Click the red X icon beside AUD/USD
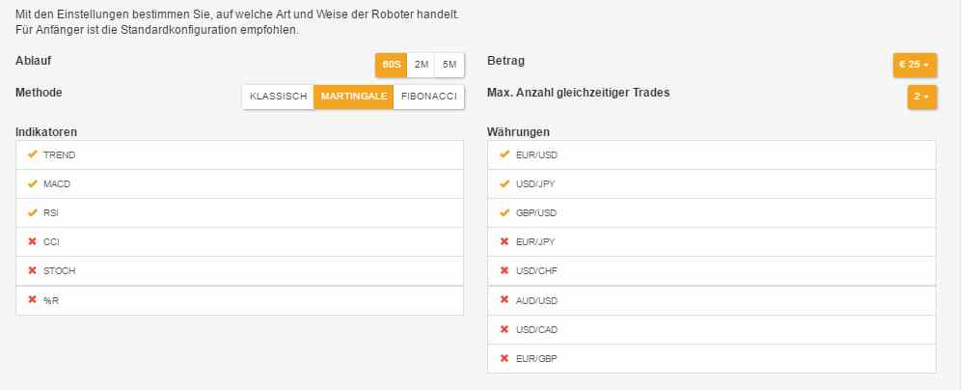 coord(504,300)
